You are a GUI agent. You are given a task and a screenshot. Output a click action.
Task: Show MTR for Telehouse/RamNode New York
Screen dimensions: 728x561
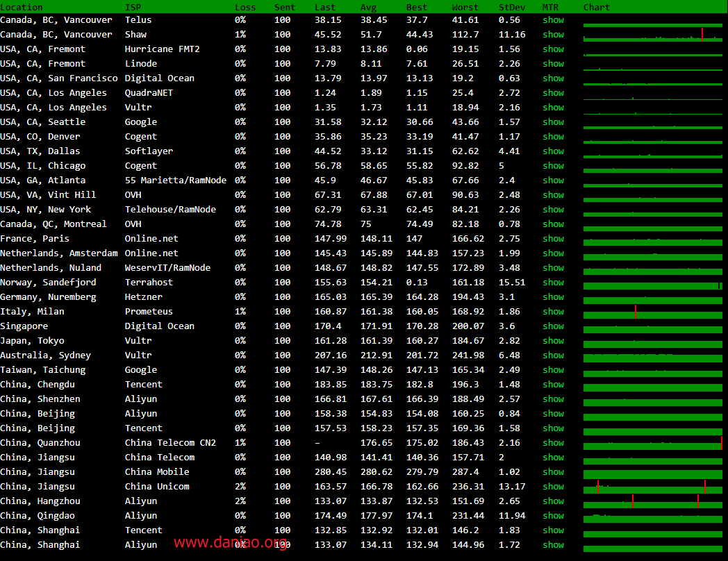point(553,209)
